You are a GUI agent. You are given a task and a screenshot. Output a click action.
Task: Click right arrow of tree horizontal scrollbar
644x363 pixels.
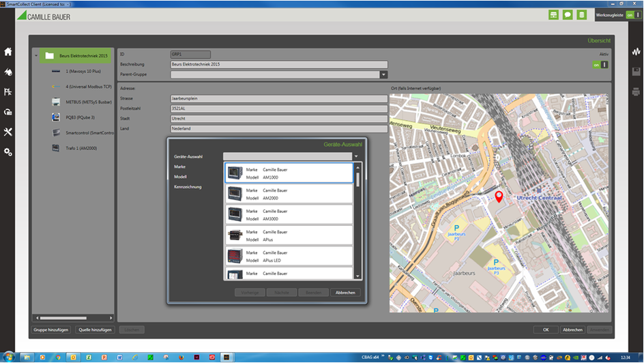pyautogui.click(x=111, y=318)
